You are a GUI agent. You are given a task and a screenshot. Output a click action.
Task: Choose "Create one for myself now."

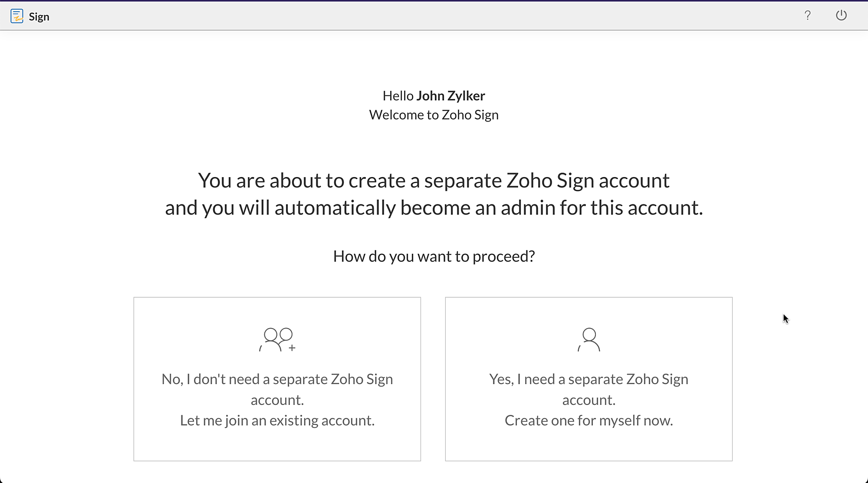(589, 420)
